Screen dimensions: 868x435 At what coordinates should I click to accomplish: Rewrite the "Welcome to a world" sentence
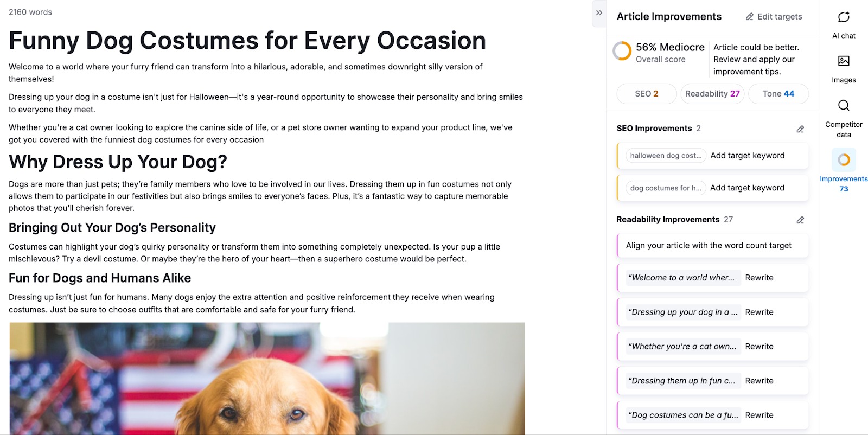pyautogui.click(x=759, y=278)
